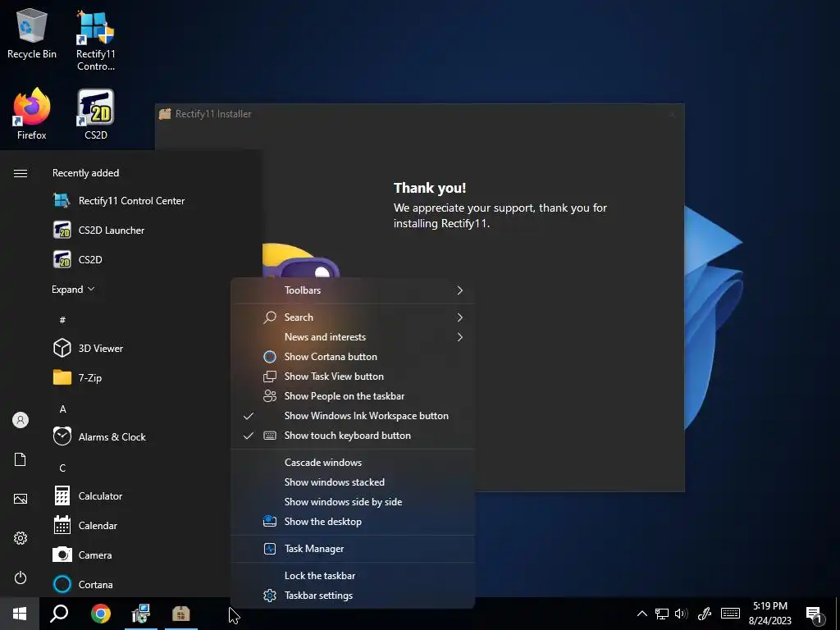Open the CS2D desktop shortcut
The image size is (840, 630).
(x=95, y=113)
